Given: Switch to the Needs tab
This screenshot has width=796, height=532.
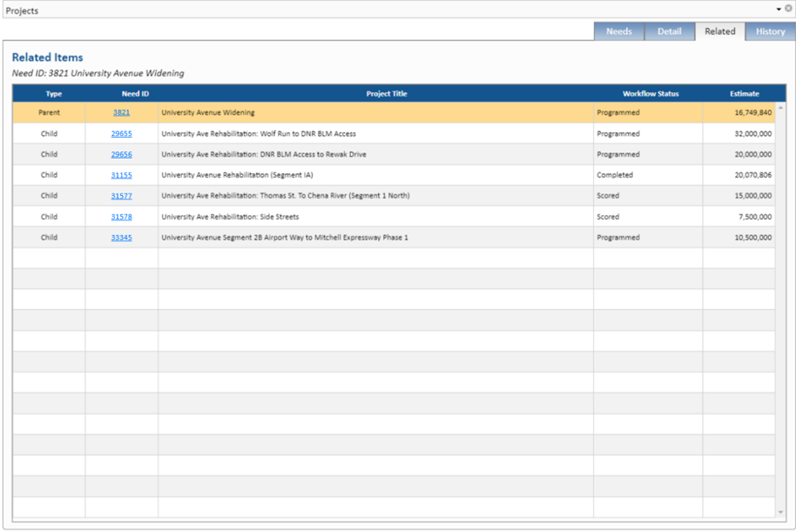Looking at the screenshot, I should [619, 31].
